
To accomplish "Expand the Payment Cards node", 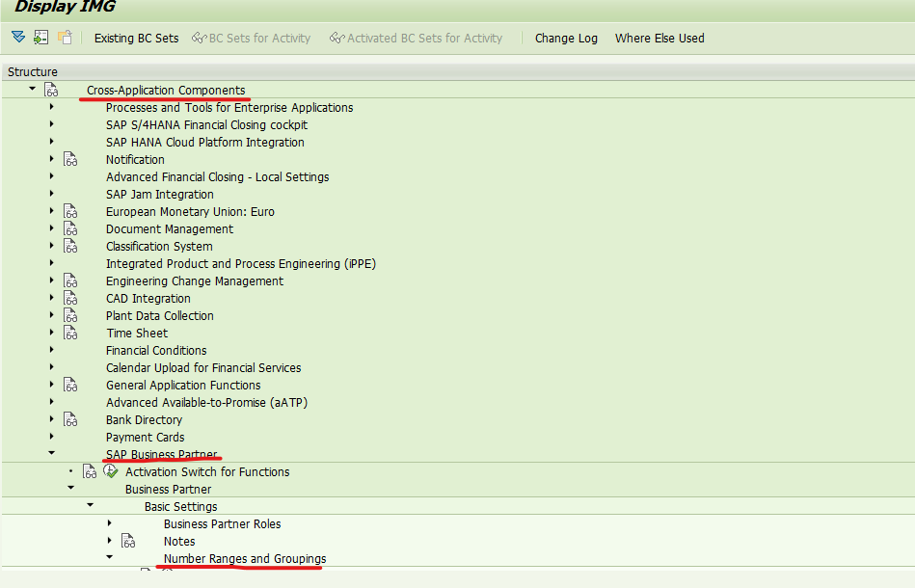I will 51,437.
